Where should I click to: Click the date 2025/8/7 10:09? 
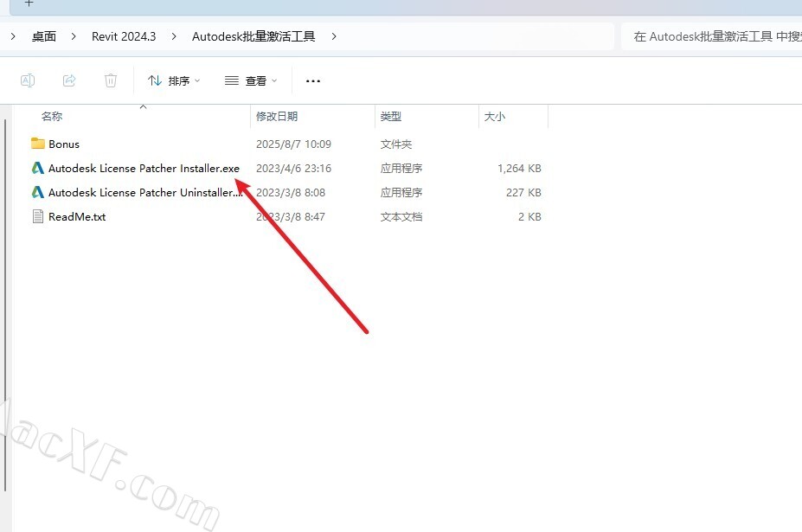click(x=293, y=144)
